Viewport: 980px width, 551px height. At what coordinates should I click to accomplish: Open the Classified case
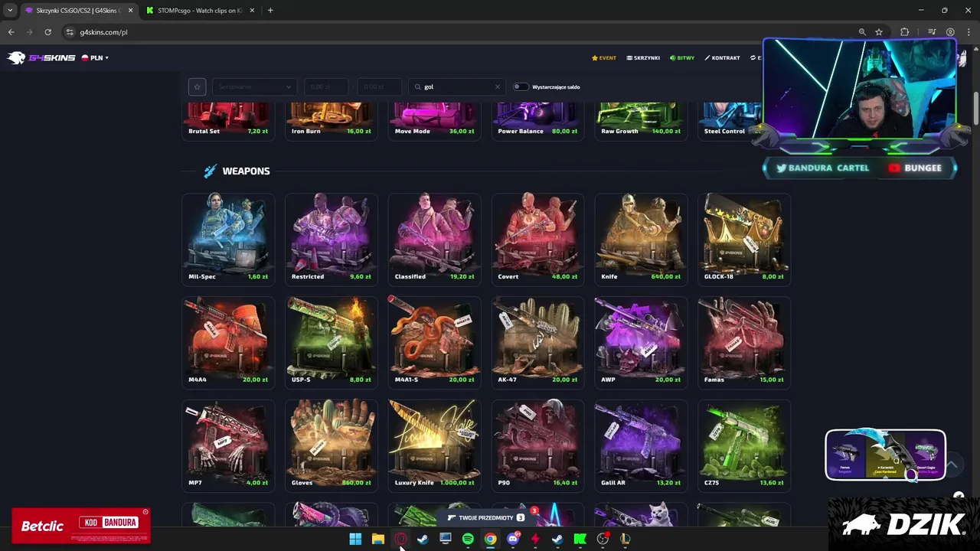[435, 238]
